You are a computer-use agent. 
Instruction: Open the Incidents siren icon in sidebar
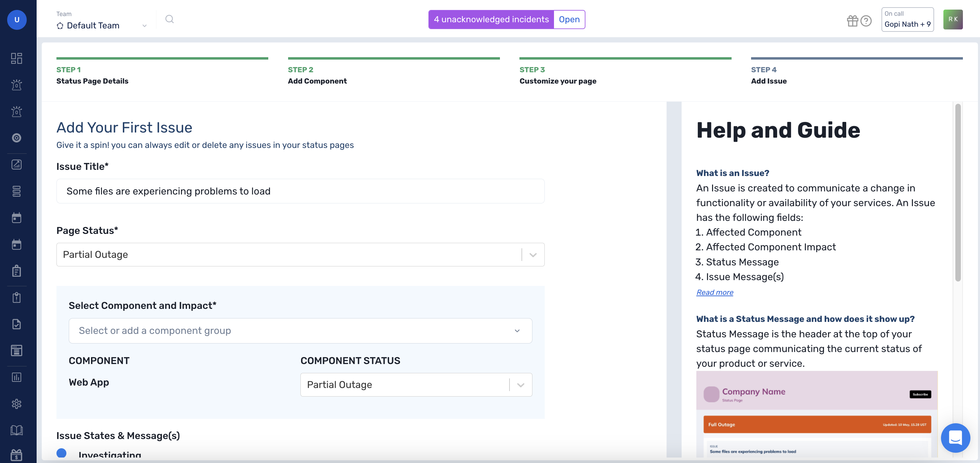tap(17, 85)
